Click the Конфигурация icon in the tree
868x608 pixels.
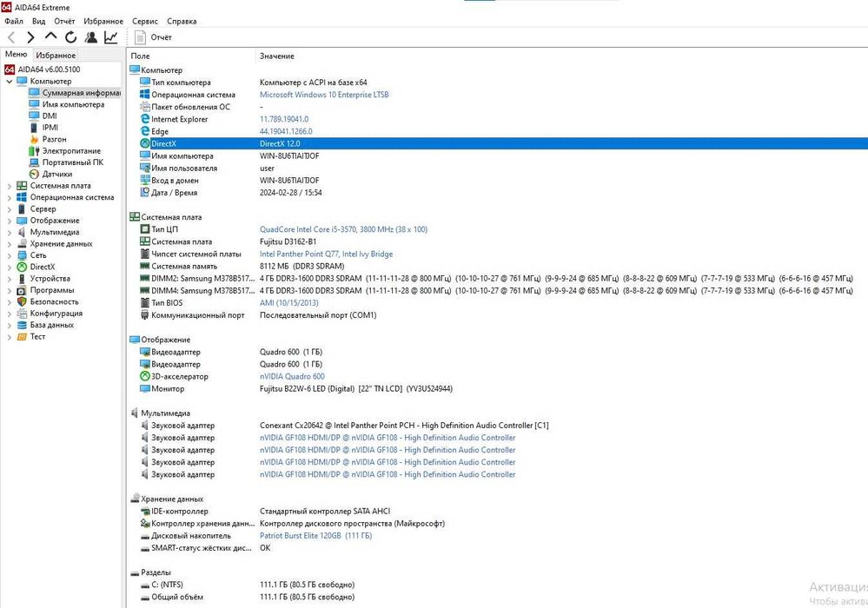22,314
